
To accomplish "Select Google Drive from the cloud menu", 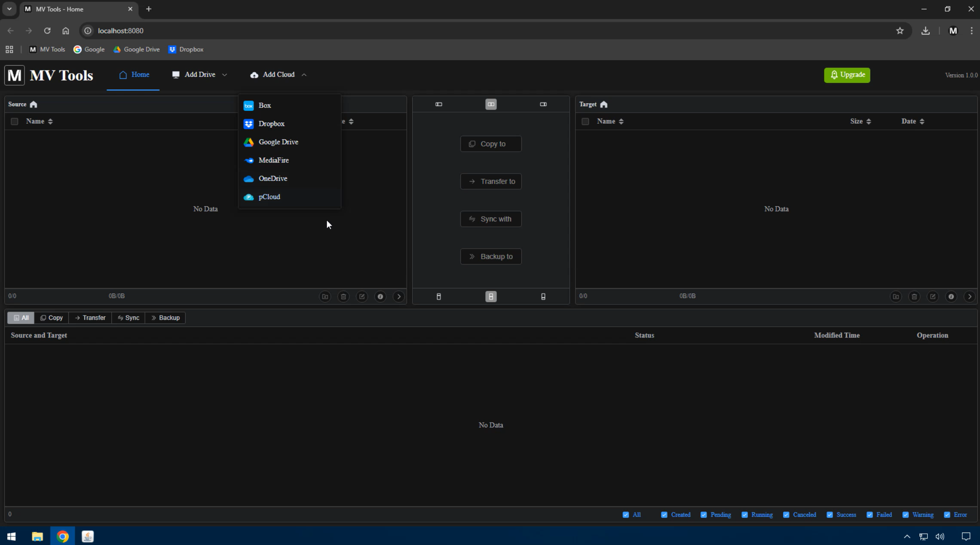I will point(278,142).
